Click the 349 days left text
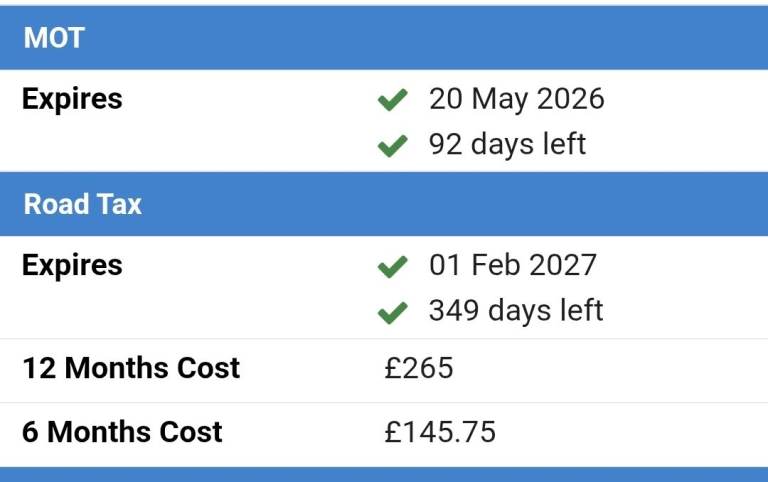 click(515, 310)
